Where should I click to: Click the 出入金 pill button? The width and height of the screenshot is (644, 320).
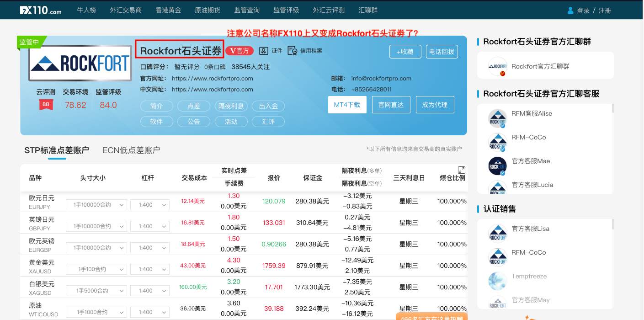pyautogui.click(x=268, y=106)
